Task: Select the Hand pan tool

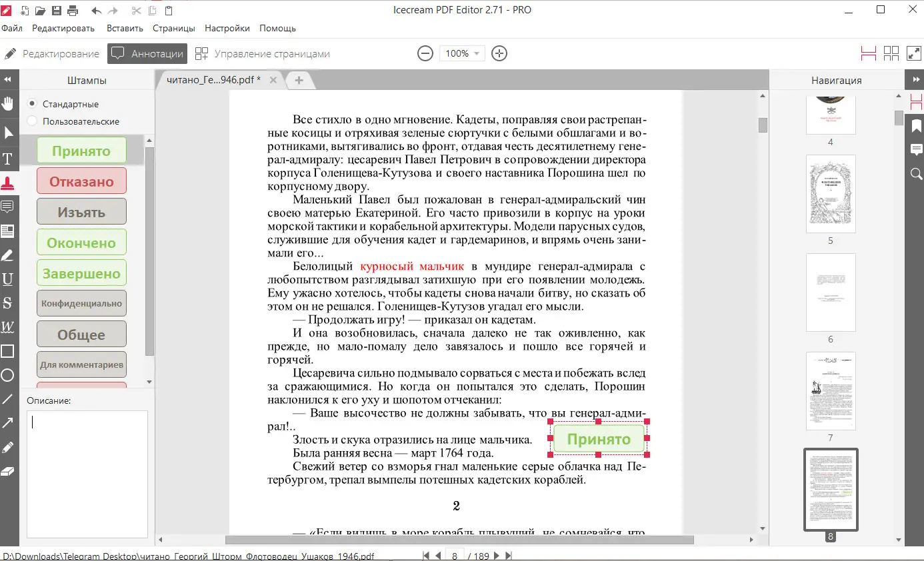Action: point(9,103)
